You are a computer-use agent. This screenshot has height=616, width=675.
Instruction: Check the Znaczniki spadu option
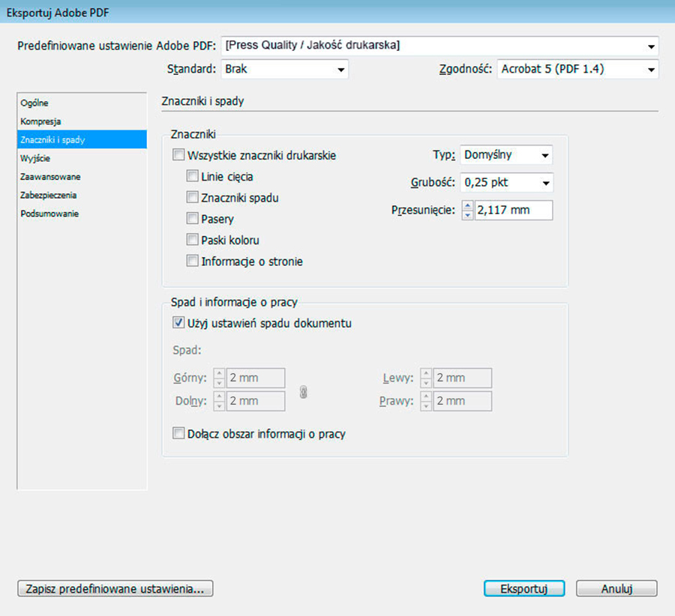[x=192, y=197]
